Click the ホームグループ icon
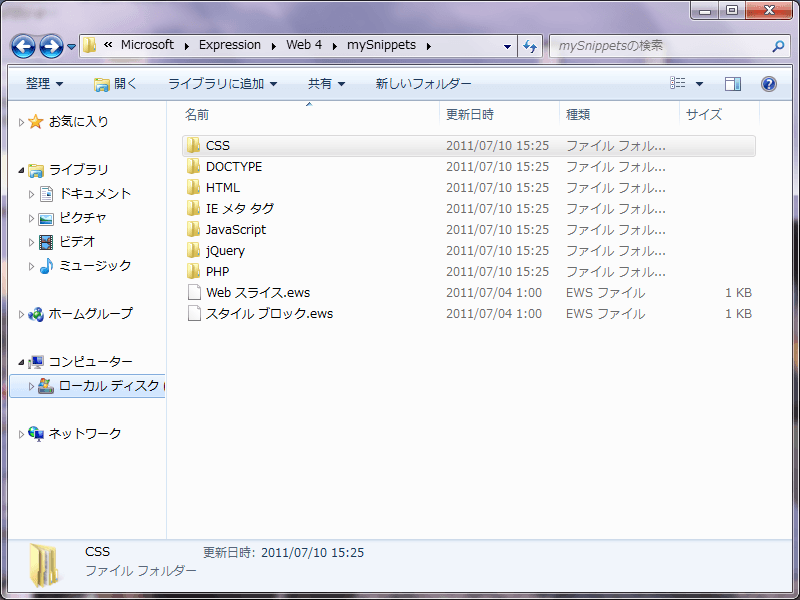 pos(36,314)
